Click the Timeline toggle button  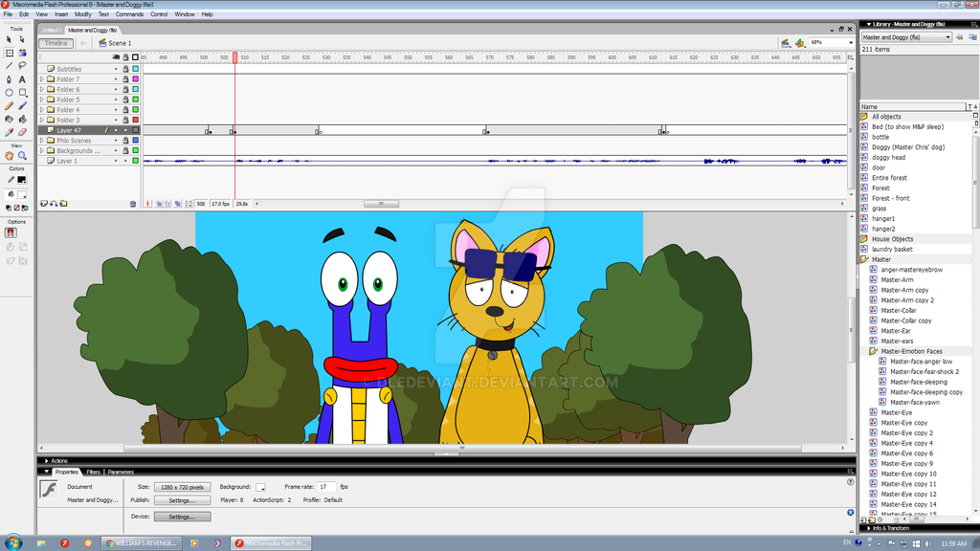pyautogui.click(x=56, y=43)
